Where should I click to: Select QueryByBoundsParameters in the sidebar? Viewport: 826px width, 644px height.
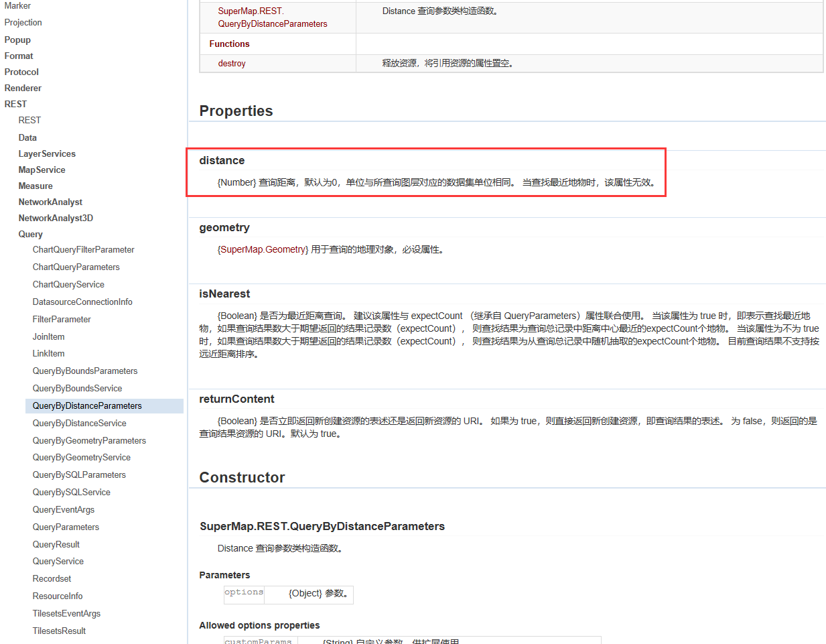click(85, 371)
